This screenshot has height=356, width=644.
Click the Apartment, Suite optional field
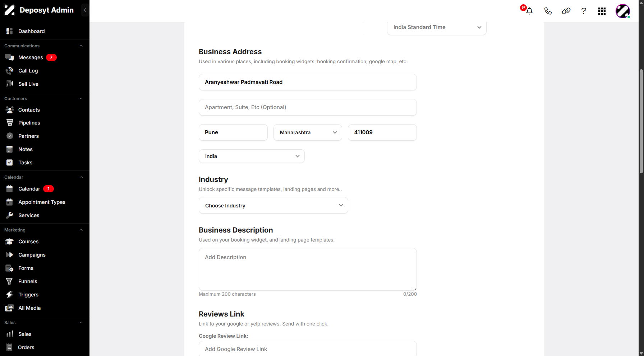coord(308,107)
